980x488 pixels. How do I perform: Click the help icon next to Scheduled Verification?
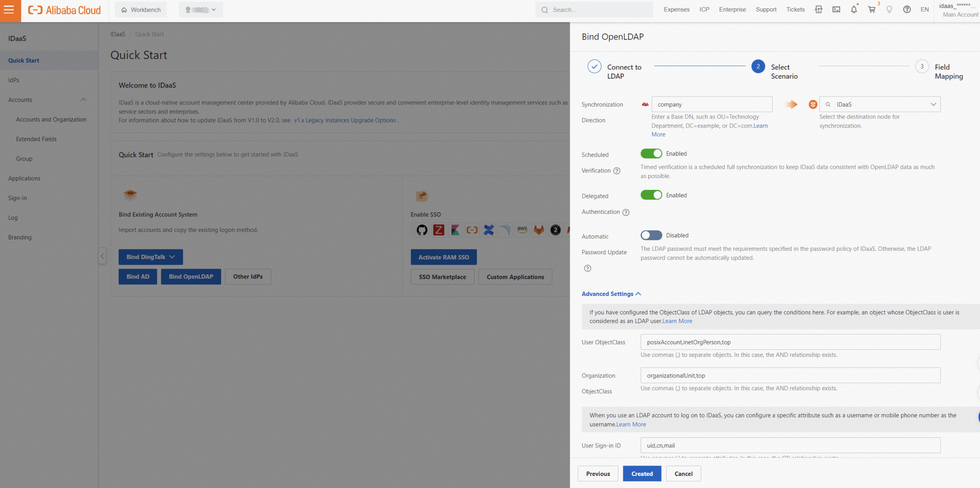tap(617, 171)
